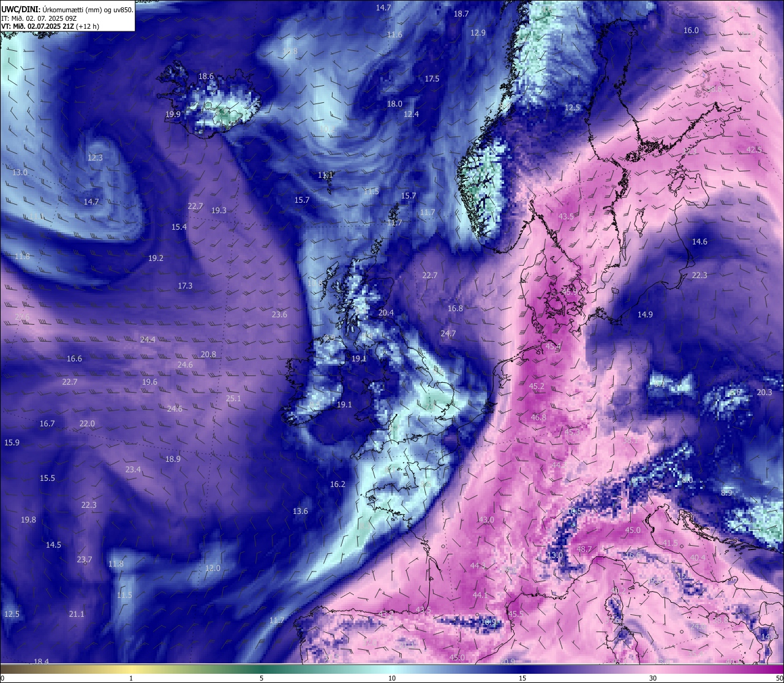This screenshot has width=784, height=683.
Task: Click the 19.8 value label
Action: point(28,520)
